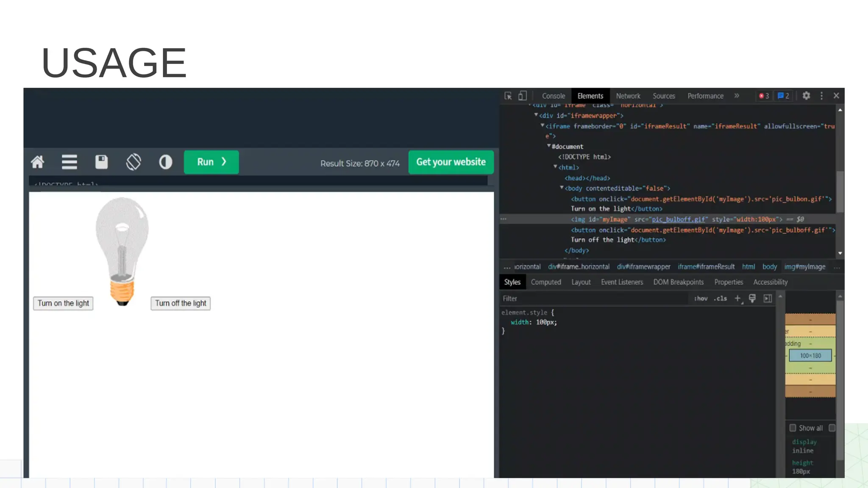
Task: Open the Computed styles tab
Action: [545, 282]
